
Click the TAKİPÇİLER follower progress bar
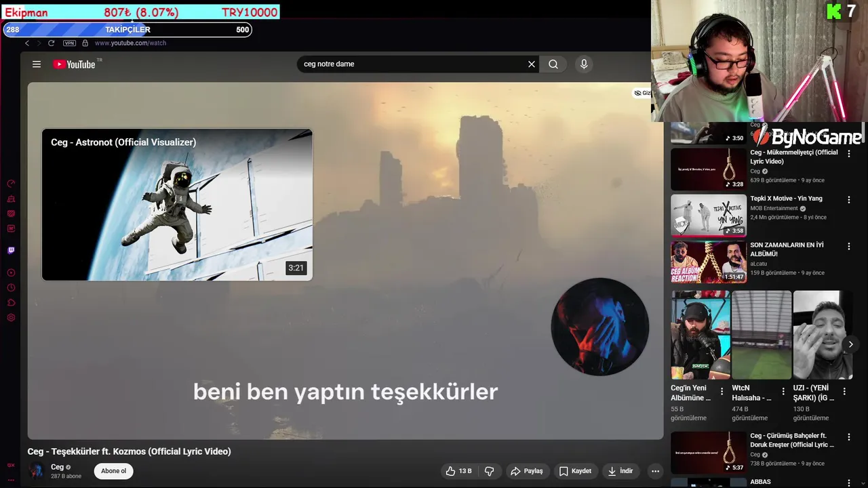[127, 30]
